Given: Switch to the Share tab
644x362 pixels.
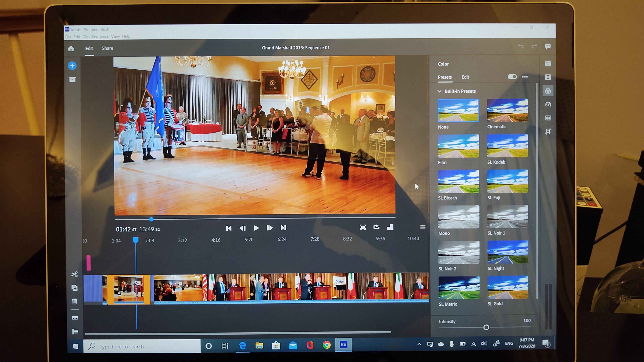Looking at the screenshot, I should [x=107, y=48].
